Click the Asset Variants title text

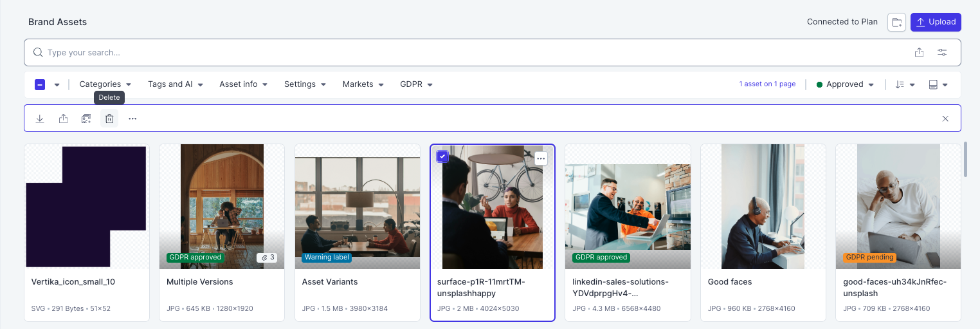tap(330, 282)
